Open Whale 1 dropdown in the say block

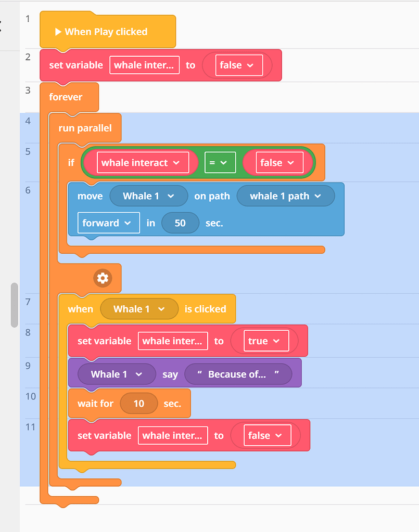pyautogui.click(x=116, y=373)
